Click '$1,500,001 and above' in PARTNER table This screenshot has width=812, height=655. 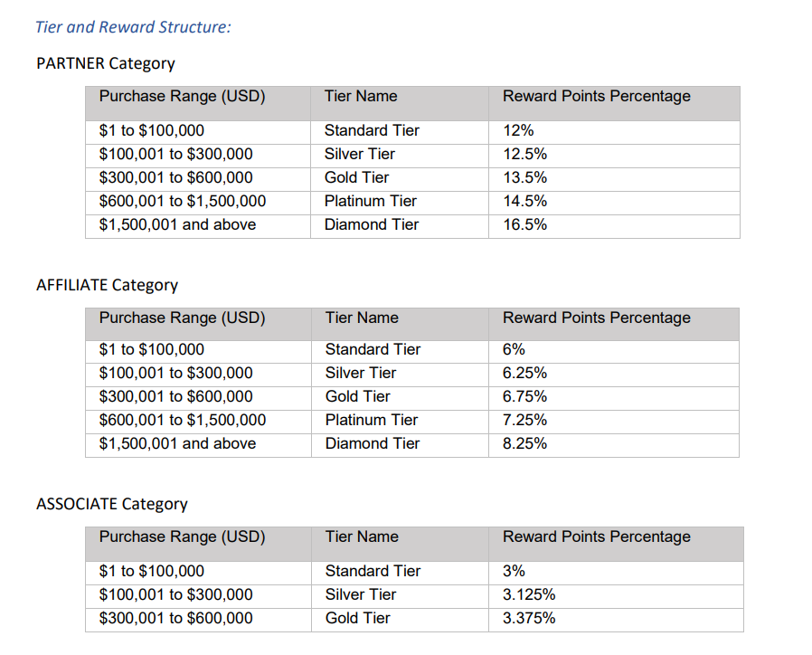click(177, 224)
